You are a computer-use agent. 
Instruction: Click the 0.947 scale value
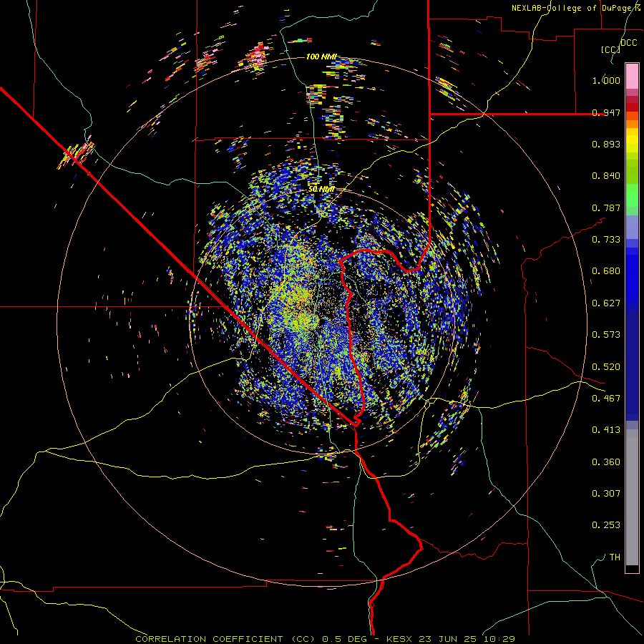(606, 112)
